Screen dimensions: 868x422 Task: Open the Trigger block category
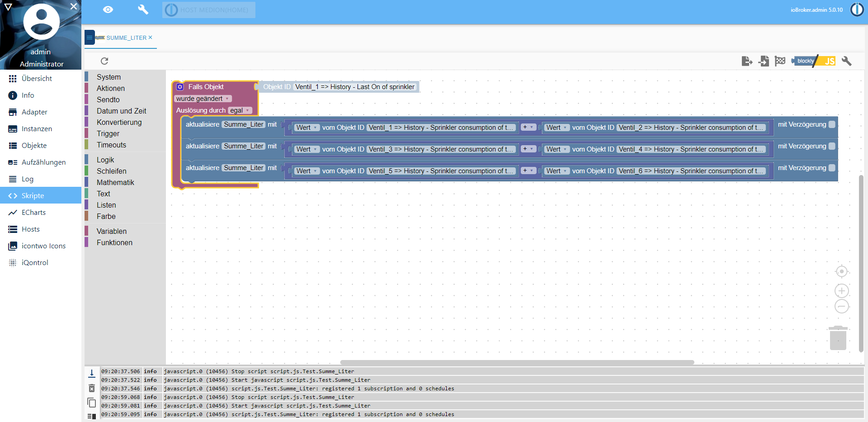pos(108,133)
